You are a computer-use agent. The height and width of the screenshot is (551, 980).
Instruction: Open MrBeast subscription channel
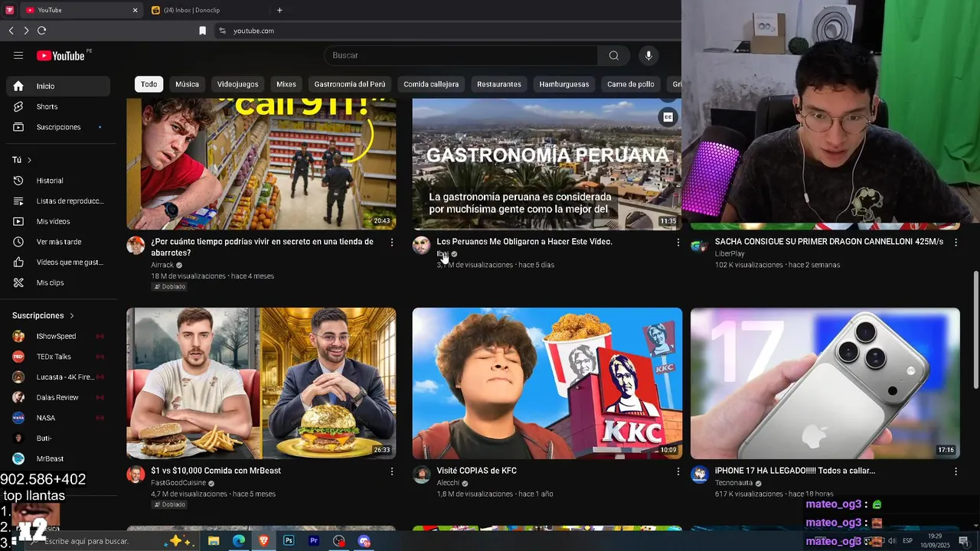pos(58,458)
